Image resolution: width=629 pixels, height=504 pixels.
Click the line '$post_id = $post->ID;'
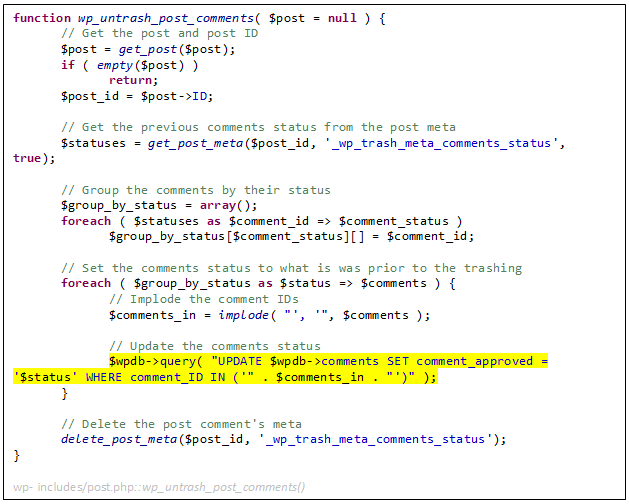137,96
